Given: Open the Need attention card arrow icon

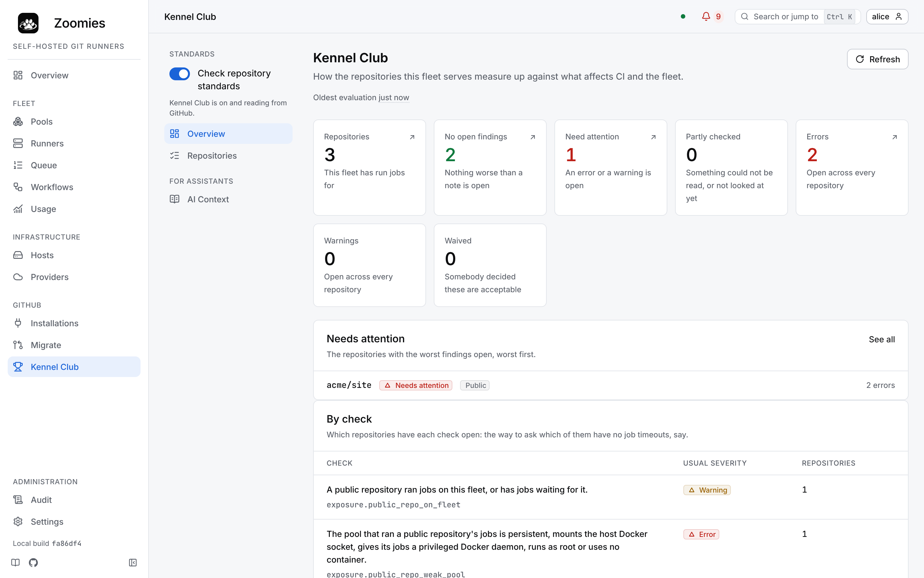Looking at the screenshot, I should click(x=653, y=137).
